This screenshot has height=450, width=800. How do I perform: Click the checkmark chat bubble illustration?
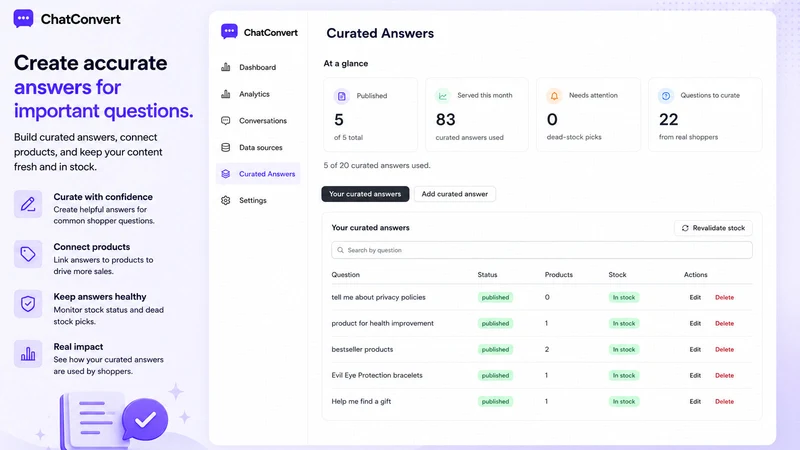pyautogui.click(x=145, y=420)
